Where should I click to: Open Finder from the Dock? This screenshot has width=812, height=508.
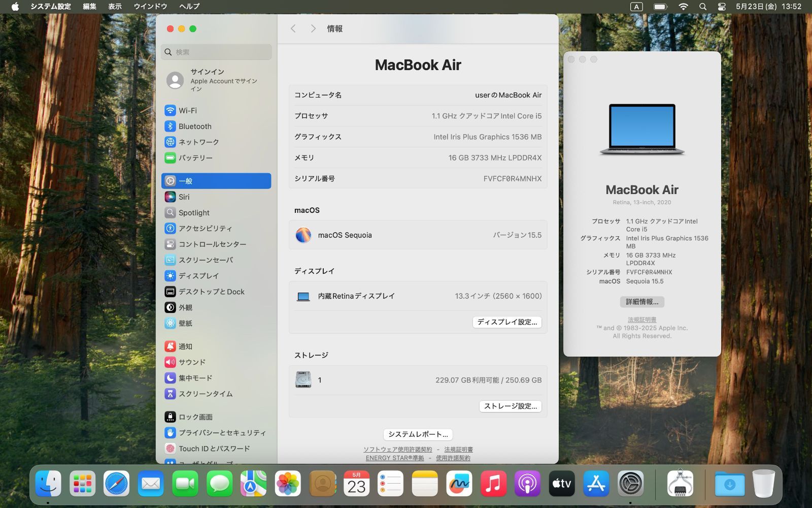click(48, 483)
